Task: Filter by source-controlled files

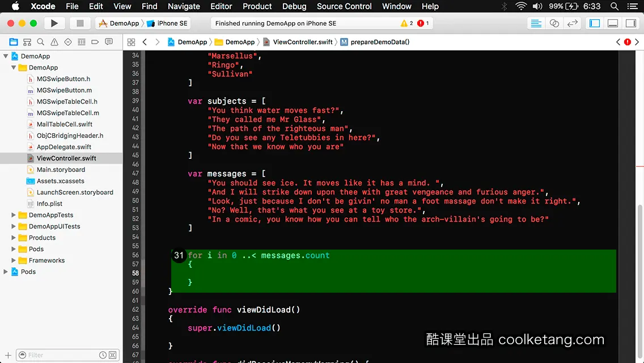Action: [113, 355]
